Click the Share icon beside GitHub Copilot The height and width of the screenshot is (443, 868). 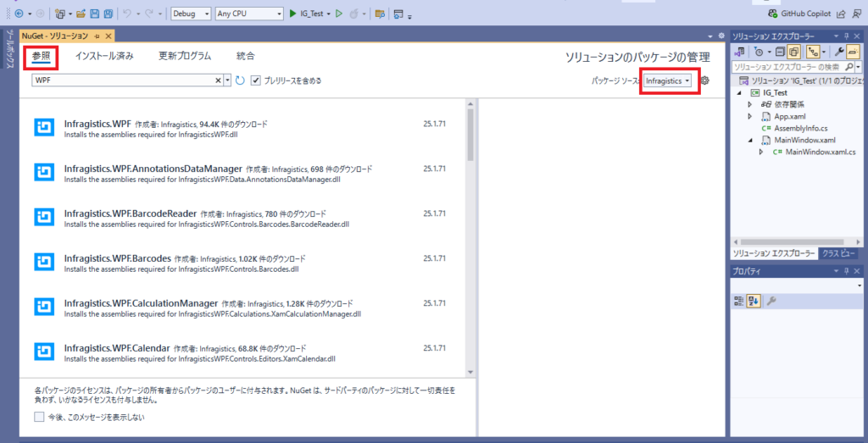pyautogui.click(x=841, y=14)
